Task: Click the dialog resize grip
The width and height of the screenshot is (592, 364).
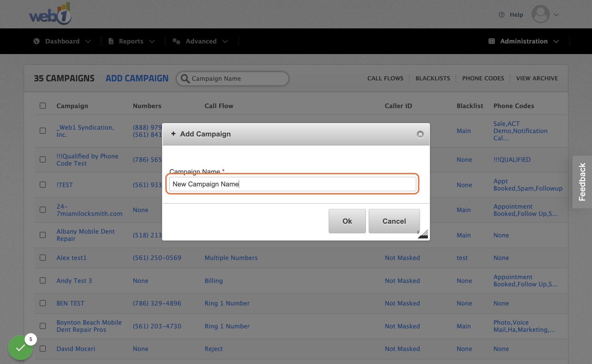Action: pyautogui.click(x=423, y=234)
